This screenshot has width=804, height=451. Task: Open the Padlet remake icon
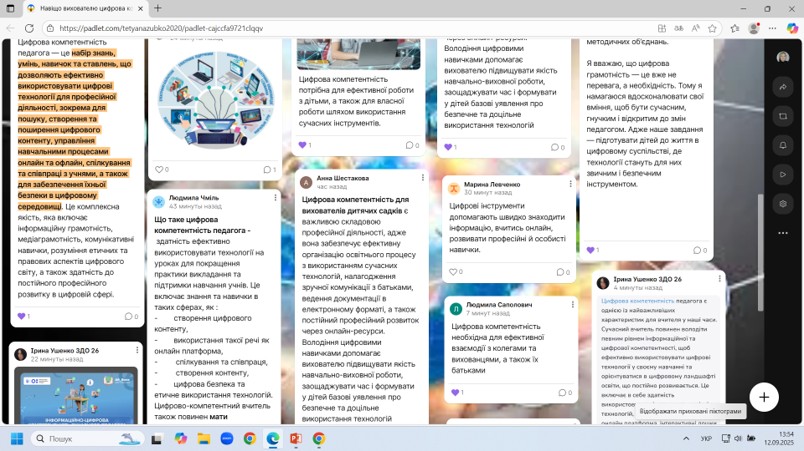783,116
